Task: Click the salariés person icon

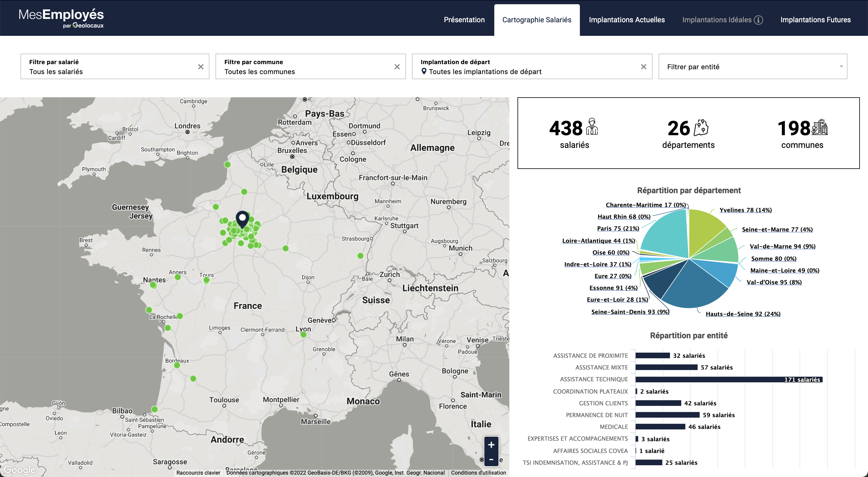Action: [x=592, y=126]
